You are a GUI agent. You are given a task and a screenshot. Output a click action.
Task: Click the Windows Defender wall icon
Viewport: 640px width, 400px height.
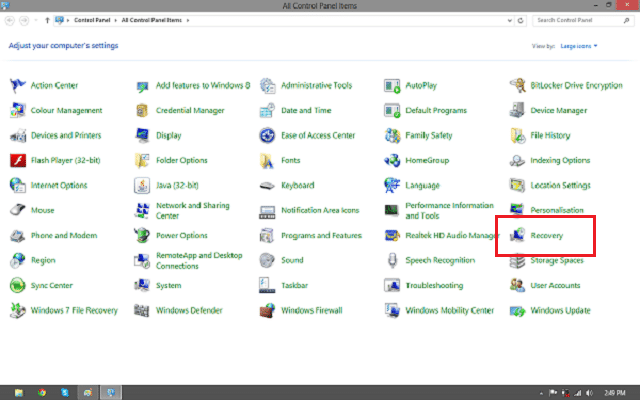(142, 310)
